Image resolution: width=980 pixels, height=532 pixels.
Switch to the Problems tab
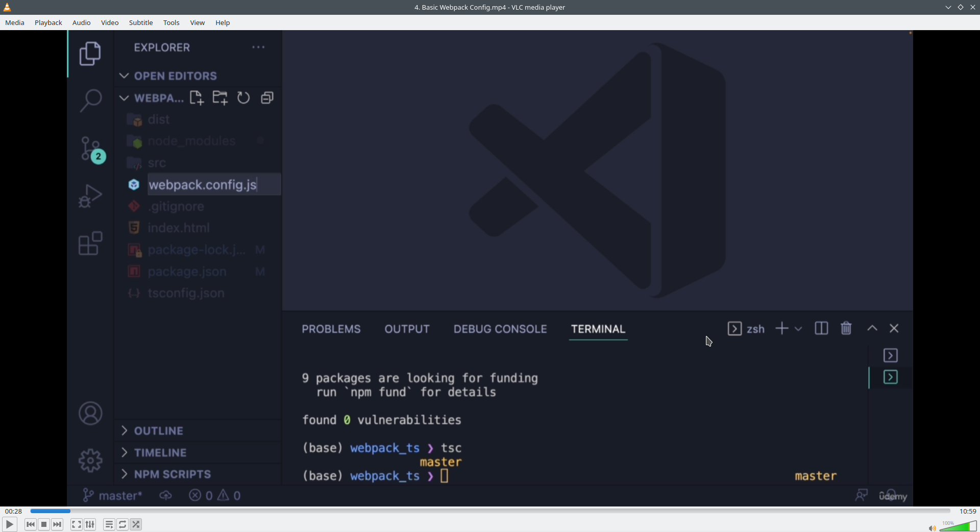331,329
